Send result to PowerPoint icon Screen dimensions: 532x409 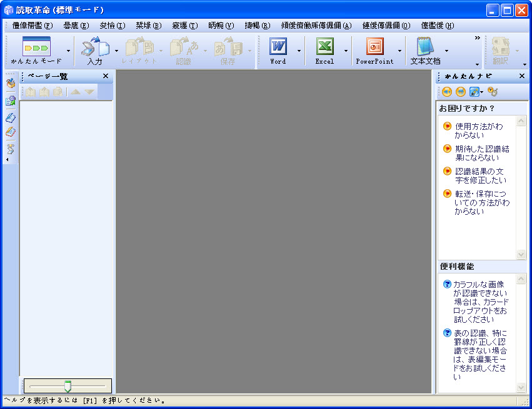[375, 46]
